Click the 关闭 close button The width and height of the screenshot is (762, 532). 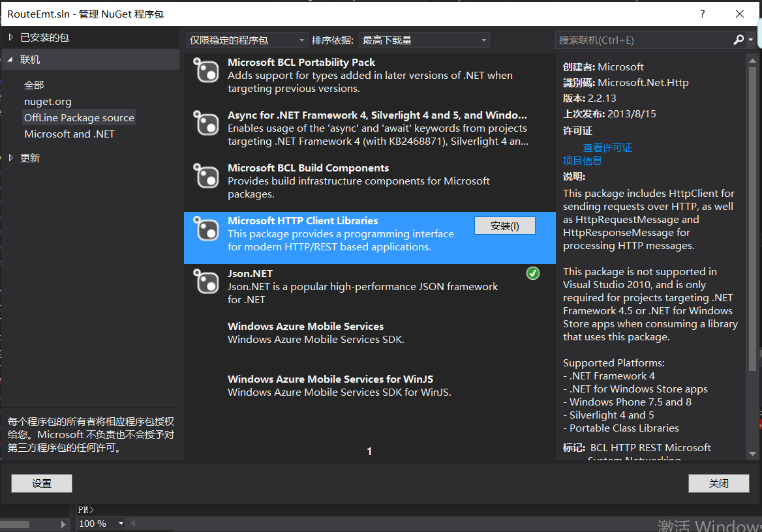click(x=719, y=483)
